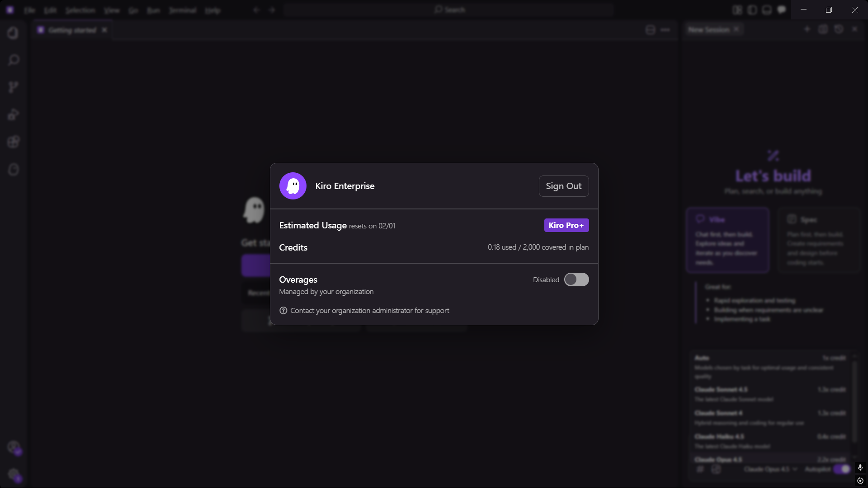Viewport: 868px width, 488px height.
Task: Switch to the Getting started tab
Action: point(72,30)
